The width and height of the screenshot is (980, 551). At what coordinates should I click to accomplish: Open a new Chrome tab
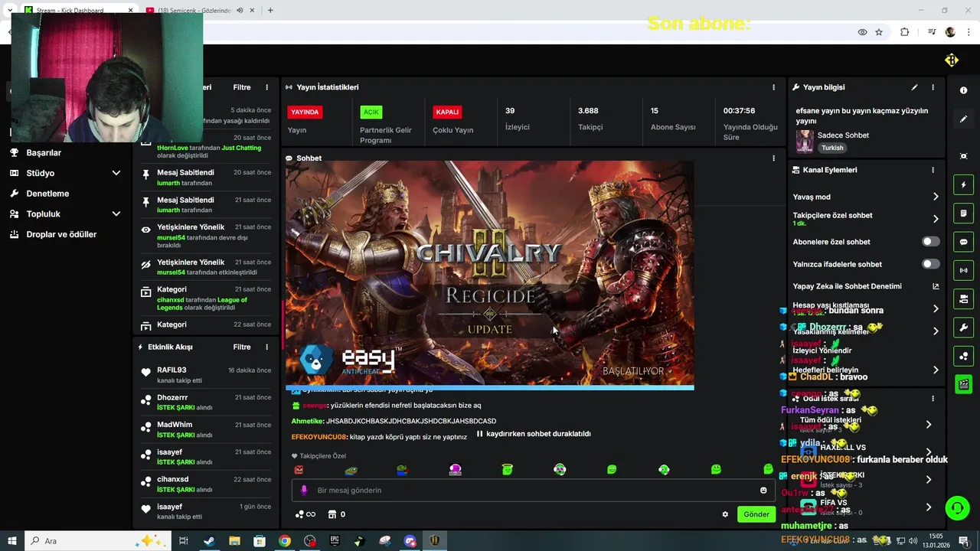270,11
